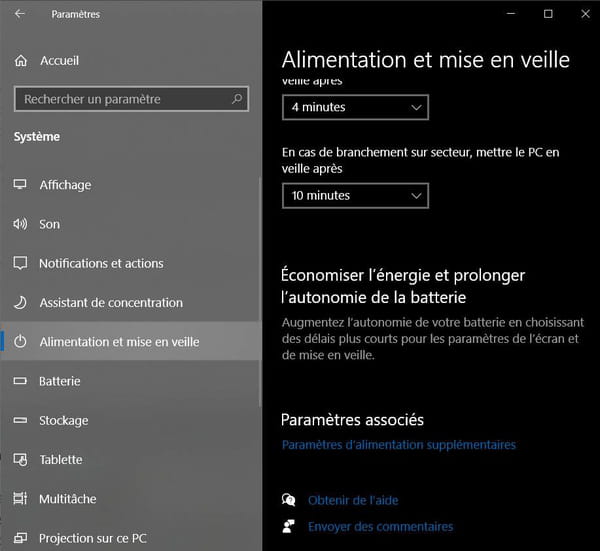Click the Économiser l'énergie heading
Screen dimensions: 600x551
(403, 286)
